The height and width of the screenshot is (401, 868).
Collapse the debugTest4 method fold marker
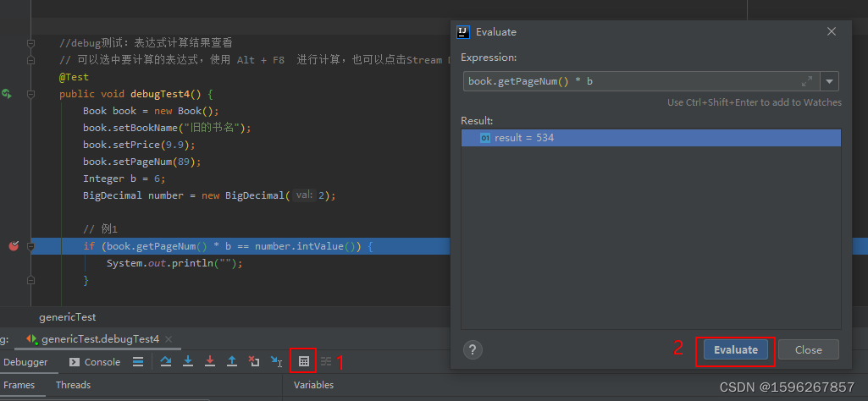click(31, 94)
